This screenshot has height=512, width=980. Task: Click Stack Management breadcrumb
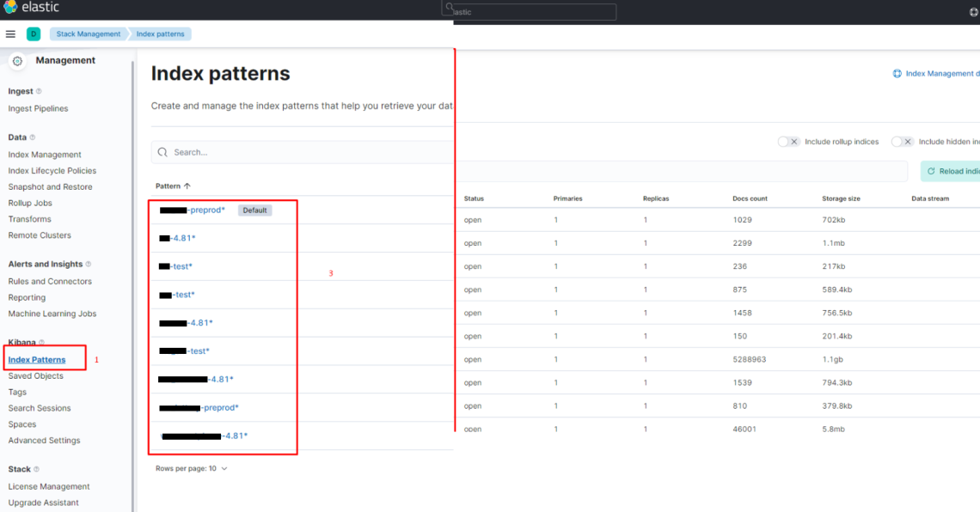[x=89, y=34]
